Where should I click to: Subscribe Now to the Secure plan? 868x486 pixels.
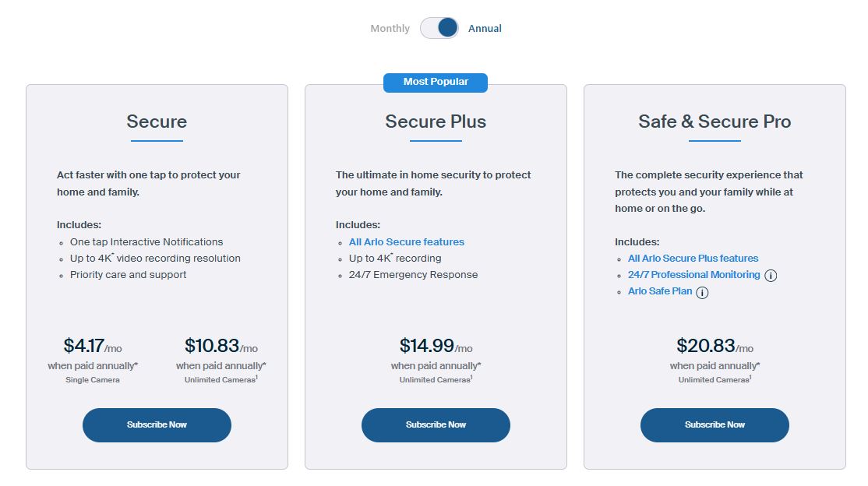[x=157, y=424]
